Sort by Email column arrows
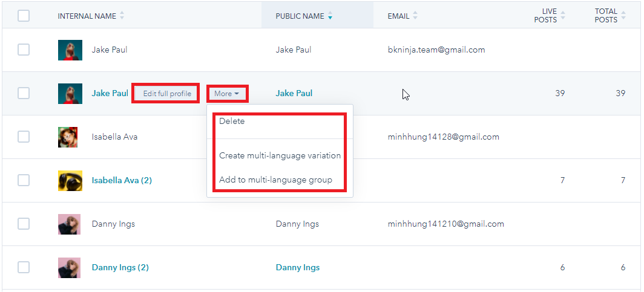Screen dimensions: 644x292 415,16
